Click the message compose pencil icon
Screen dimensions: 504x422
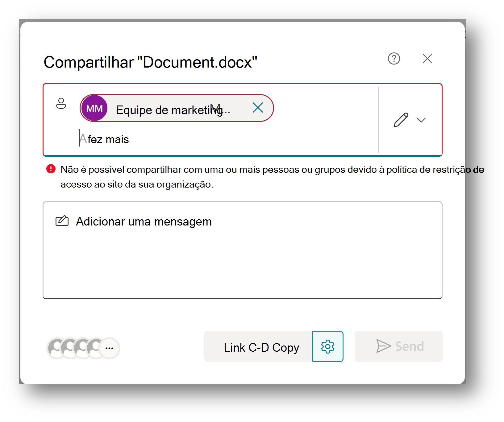pyautogui.click(x=62, y=221)
